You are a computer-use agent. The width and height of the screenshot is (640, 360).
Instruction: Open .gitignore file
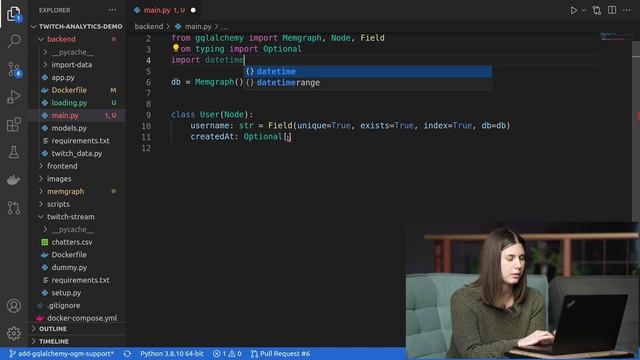(77, 305)
